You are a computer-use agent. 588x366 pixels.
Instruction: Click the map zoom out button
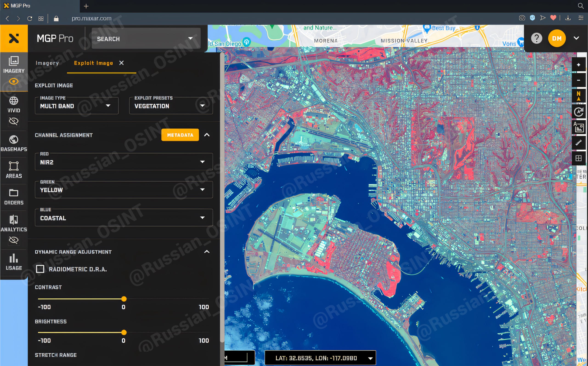(x=578, y=80)
